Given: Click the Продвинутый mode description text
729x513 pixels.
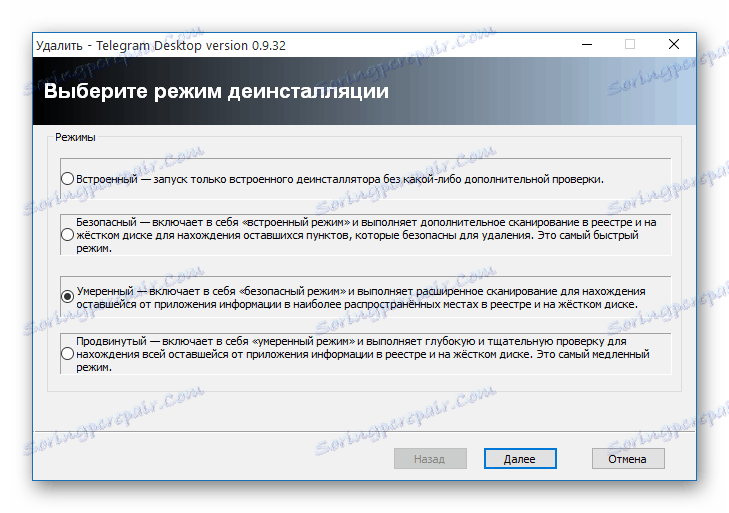Looking at the screenshot, I should tap(363, 354).
